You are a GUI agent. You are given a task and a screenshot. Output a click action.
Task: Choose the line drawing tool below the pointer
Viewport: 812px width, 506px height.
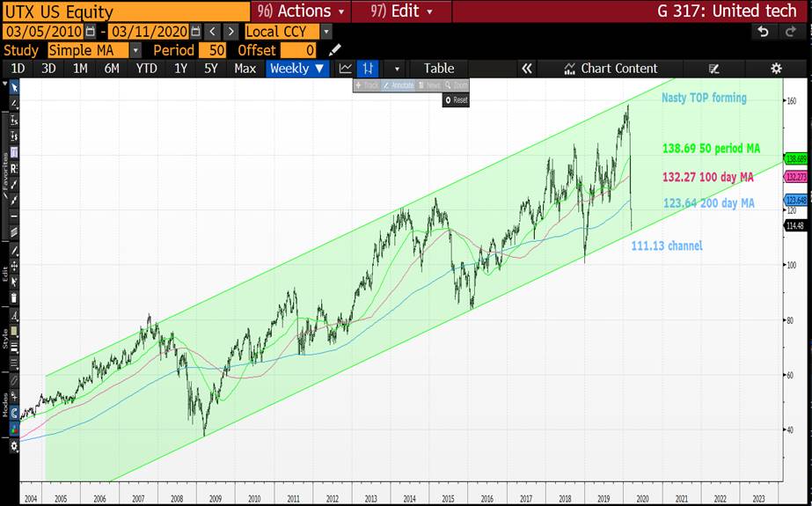(14, 104)
